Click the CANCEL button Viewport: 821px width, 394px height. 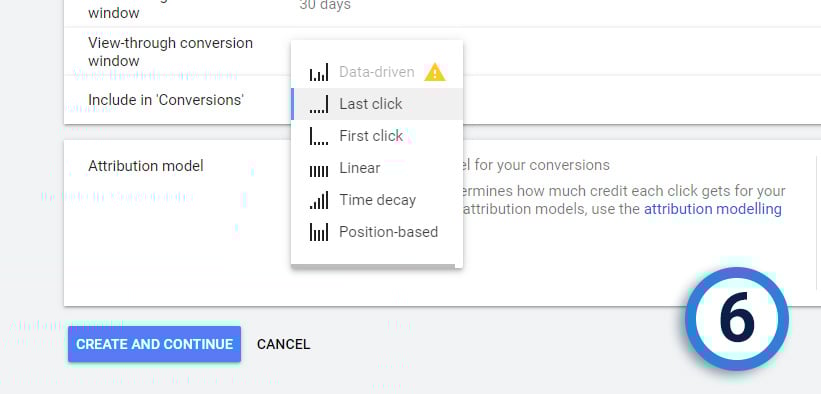283,344
